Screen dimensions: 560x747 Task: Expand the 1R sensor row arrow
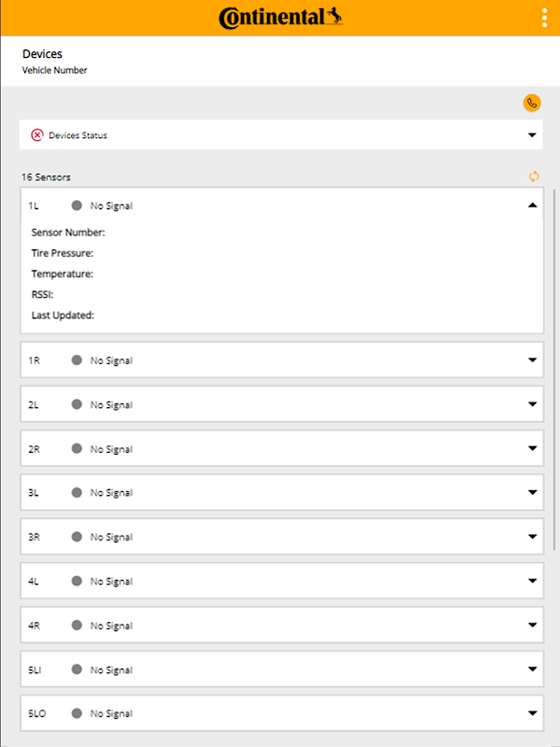tap(532, 360)
